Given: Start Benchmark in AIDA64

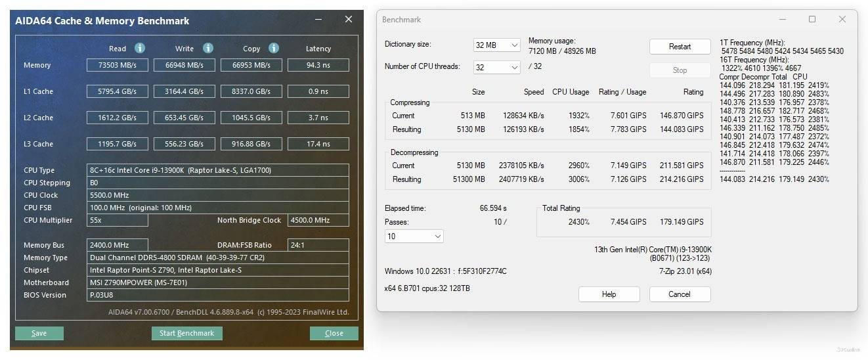Looking at the screenshot, I should point(186,333).
